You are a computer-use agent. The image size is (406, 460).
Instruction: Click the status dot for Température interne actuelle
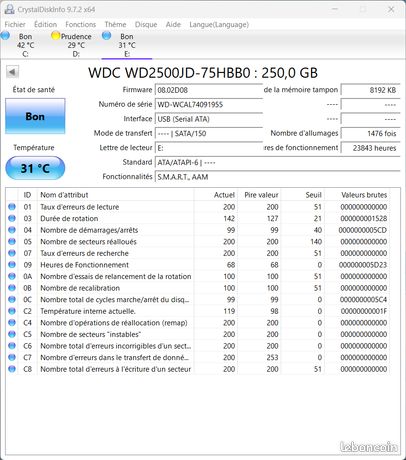coord(12,311)
